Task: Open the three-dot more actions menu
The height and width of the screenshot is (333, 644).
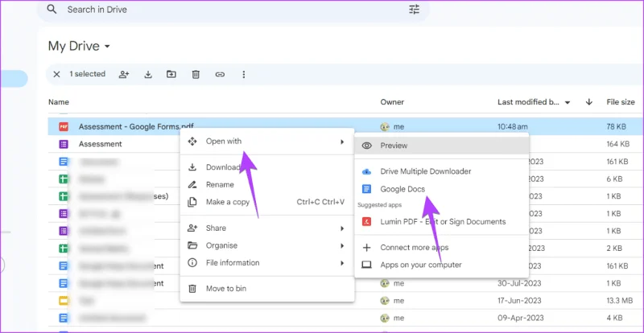Action: pyautogui.click(x=244, y=74)
